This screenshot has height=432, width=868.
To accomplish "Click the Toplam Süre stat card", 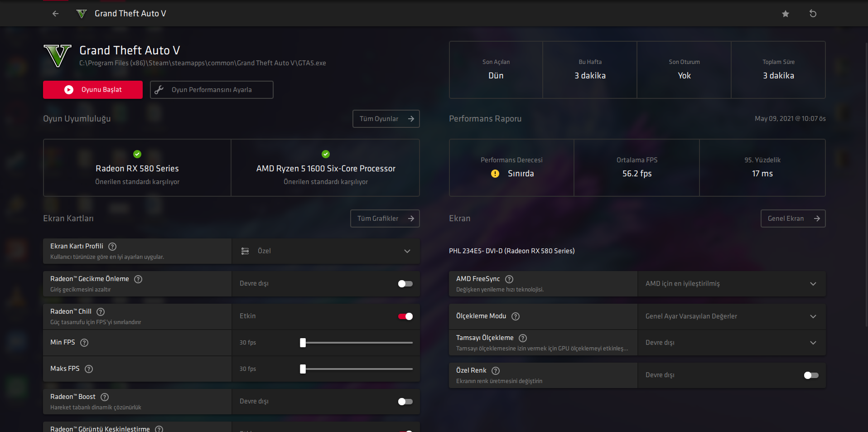I will coord(778,70).
